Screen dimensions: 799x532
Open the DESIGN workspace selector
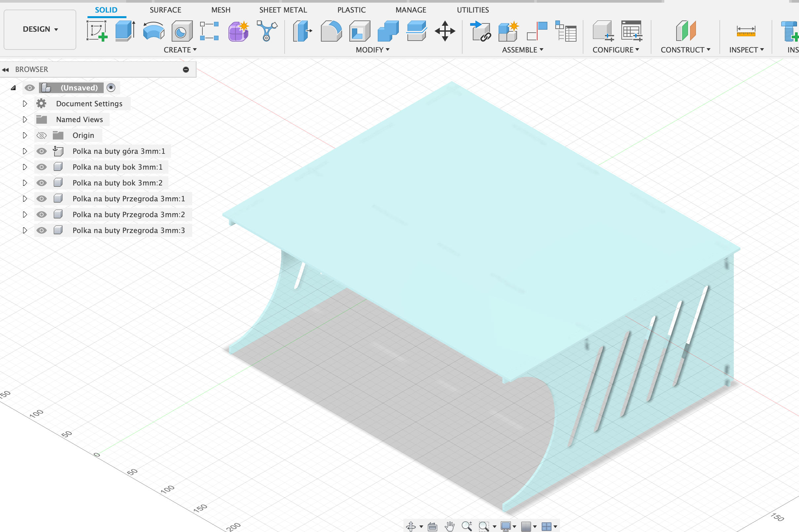pyautogui.click(x=39, y=29)
